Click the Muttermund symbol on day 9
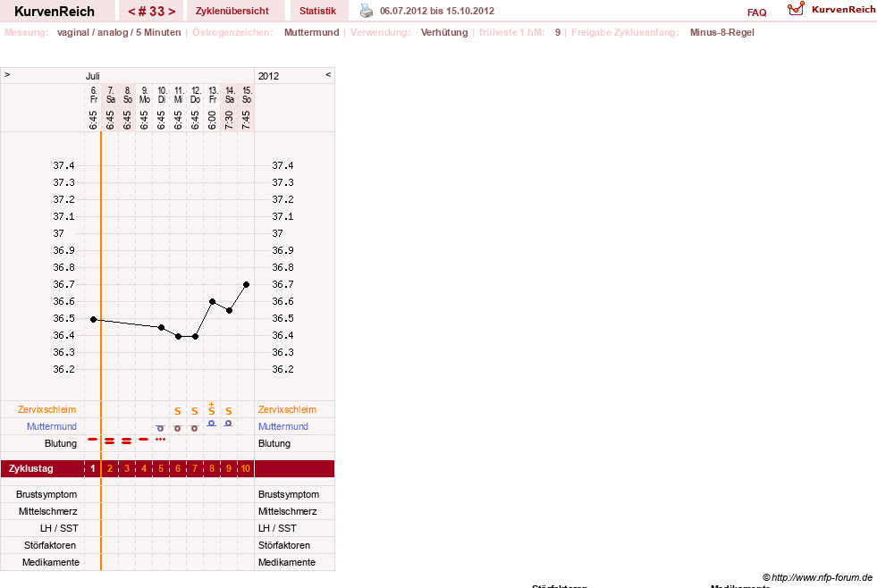Image resolution: width=877 pixels, height=588 pixels. pyautogui.click(x=228, y=424)
